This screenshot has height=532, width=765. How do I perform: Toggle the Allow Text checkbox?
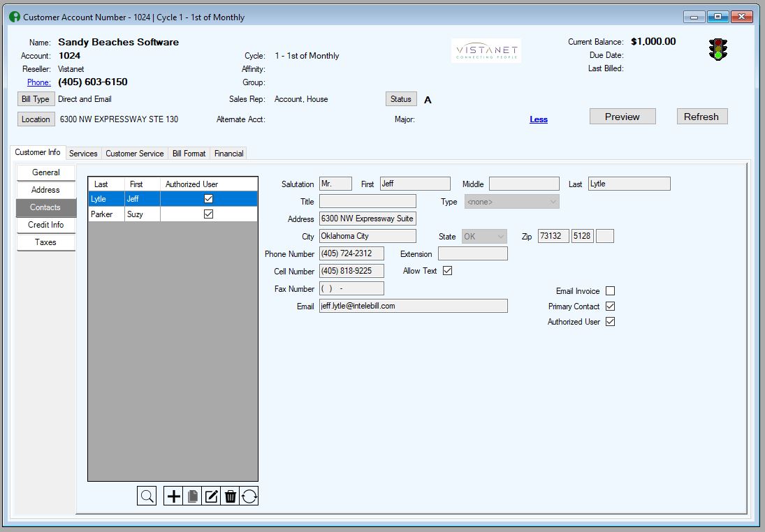tap(447, 271)
